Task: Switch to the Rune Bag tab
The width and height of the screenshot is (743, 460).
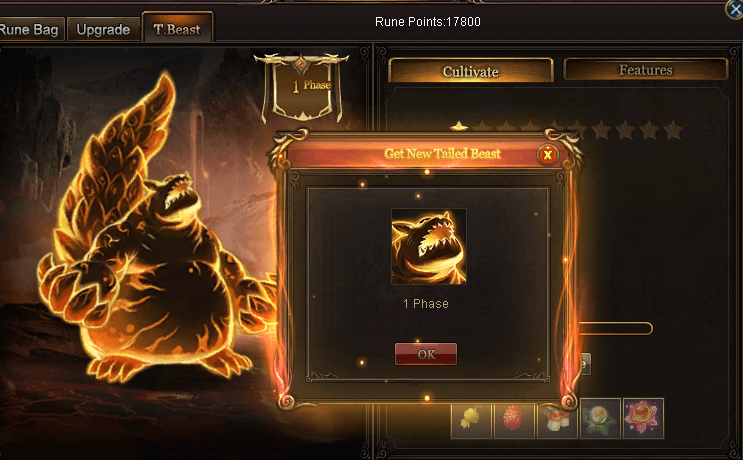Action: [x=30, y=29]
